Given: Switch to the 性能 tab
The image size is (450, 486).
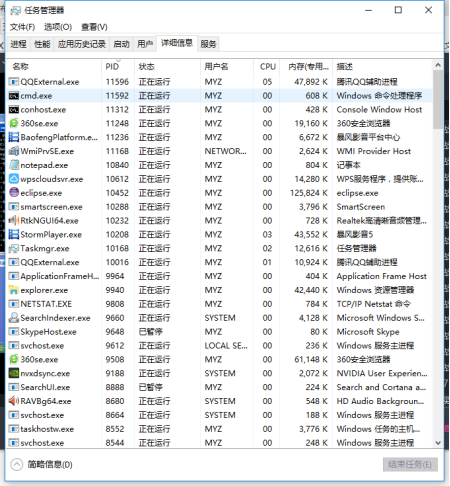Looking at the screenshot, I should [x=42, y=44].
